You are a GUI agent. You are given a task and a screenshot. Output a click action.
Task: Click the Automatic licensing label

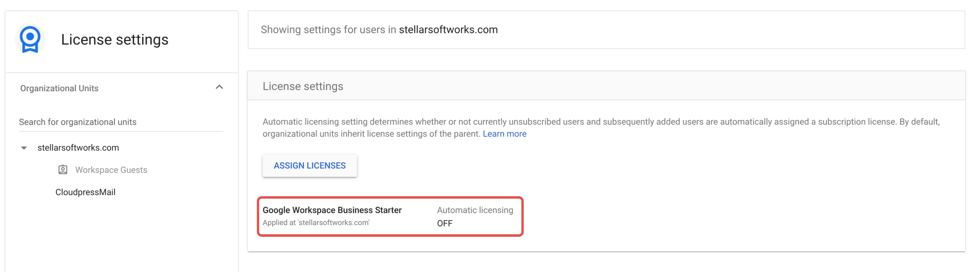(475, 210)
